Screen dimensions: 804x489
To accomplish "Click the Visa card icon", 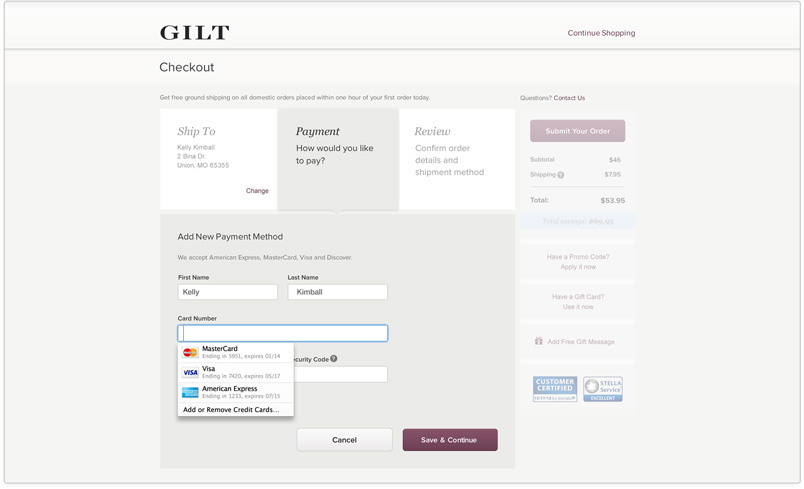I will pos(190,372).
